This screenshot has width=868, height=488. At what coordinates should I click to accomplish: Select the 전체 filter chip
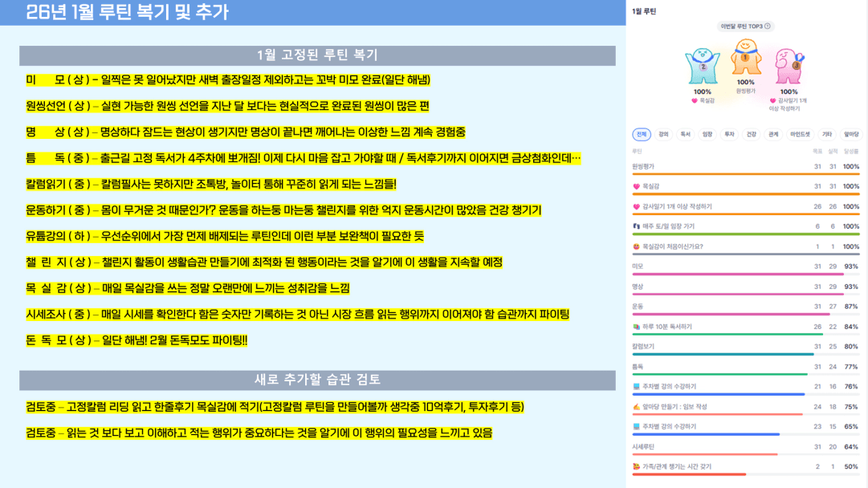pos(641,135)
